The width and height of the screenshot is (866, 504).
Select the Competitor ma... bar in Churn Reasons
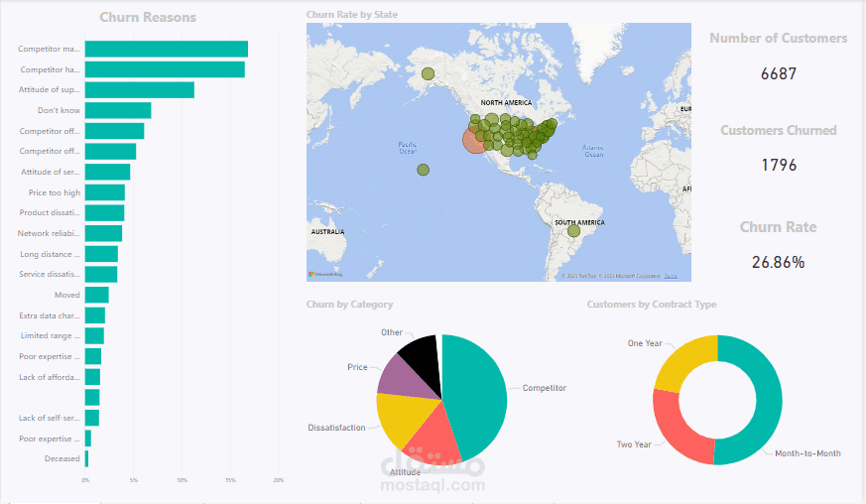[167, 49]
